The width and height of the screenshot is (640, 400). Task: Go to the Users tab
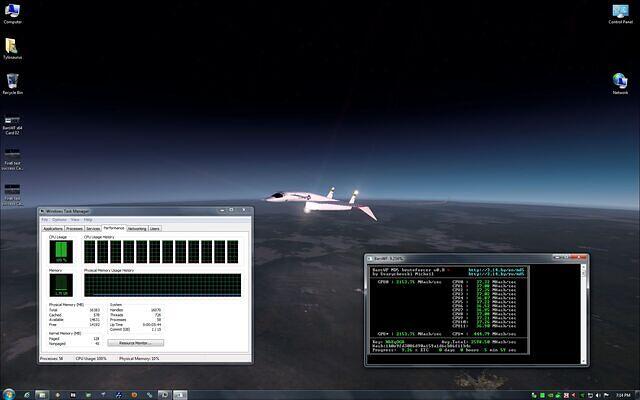[x=155, y=228]
